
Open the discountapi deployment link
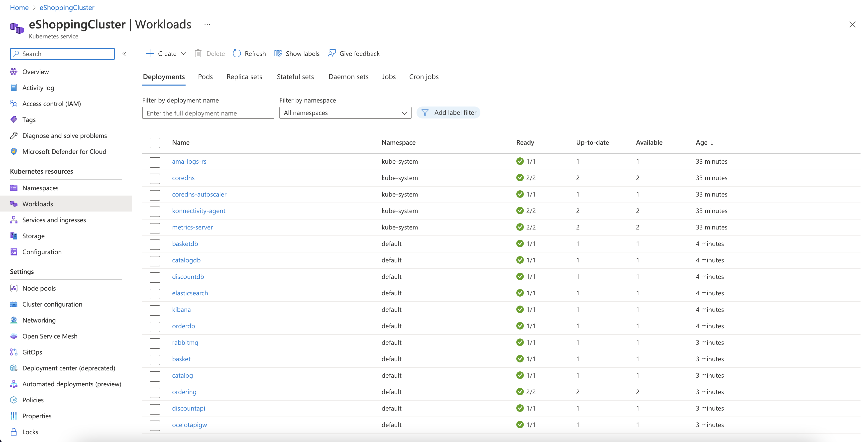188,408
